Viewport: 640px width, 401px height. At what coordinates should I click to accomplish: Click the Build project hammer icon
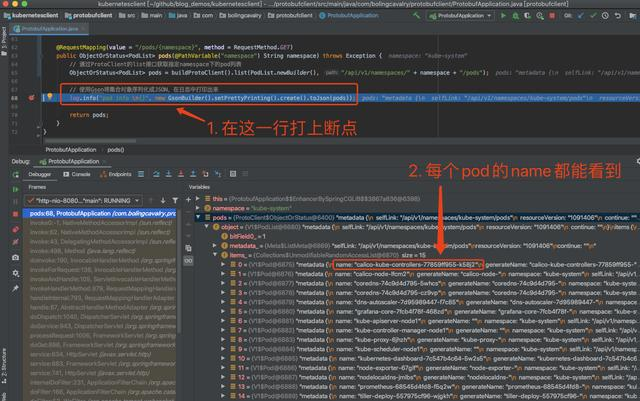click(x=416, y=16)
